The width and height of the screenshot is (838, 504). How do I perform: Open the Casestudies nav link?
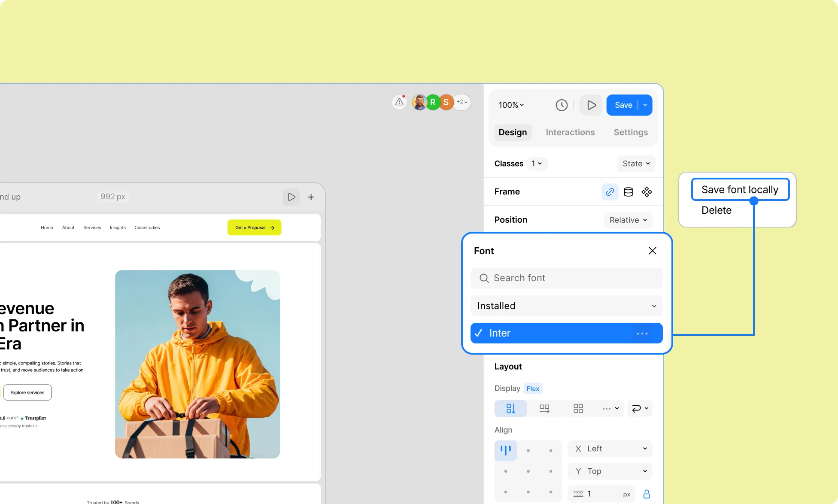coord(147,228)
